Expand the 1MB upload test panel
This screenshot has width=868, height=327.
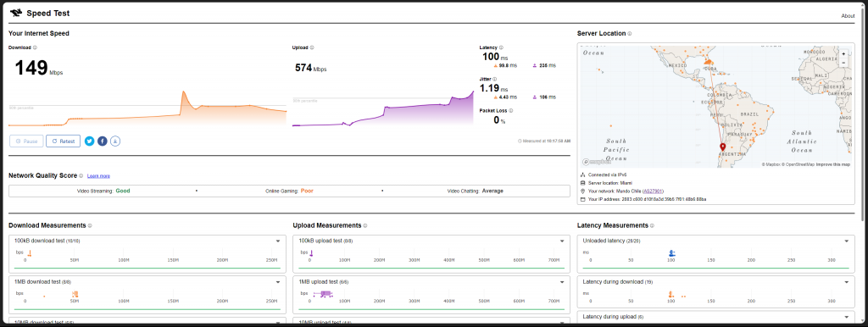click(x=561, y=281)
